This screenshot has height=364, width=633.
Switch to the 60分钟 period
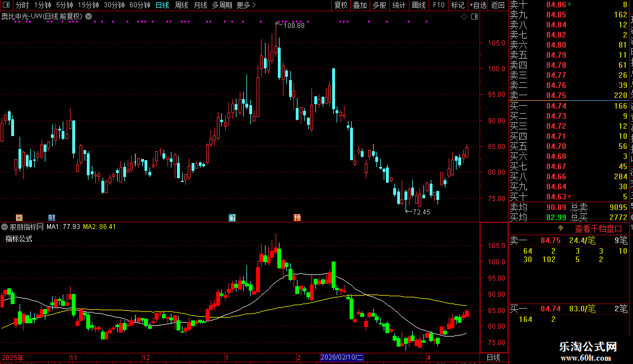click(140, 5)
